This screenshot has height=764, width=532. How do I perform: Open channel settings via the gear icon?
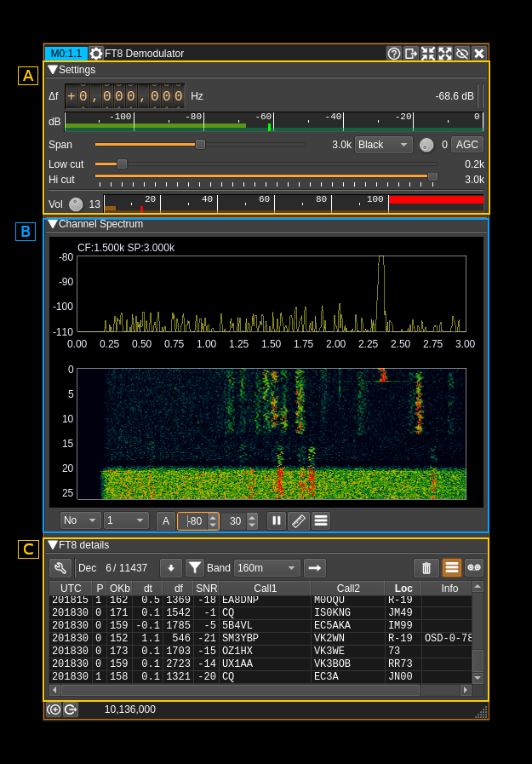tap(96, 54)
